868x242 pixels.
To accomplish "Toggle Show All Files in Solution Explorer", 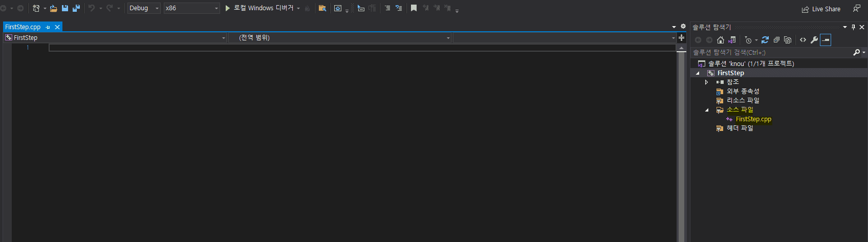I will [788, 40].
